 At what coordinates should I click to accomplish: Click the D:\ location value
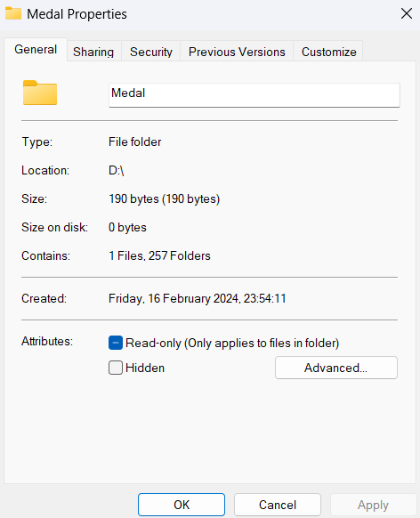[x=117, y=171]
